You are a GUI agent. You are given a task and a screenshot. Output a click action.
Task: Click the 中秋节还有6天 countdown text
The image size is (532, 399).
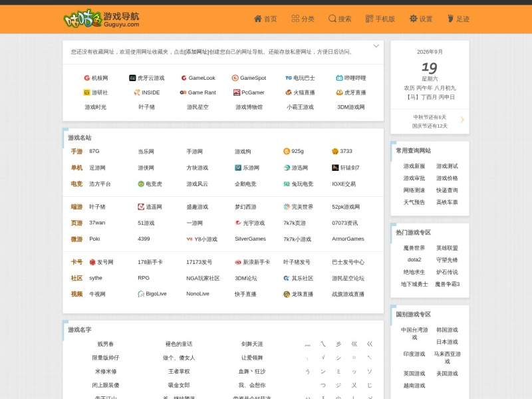click(430, 118)
